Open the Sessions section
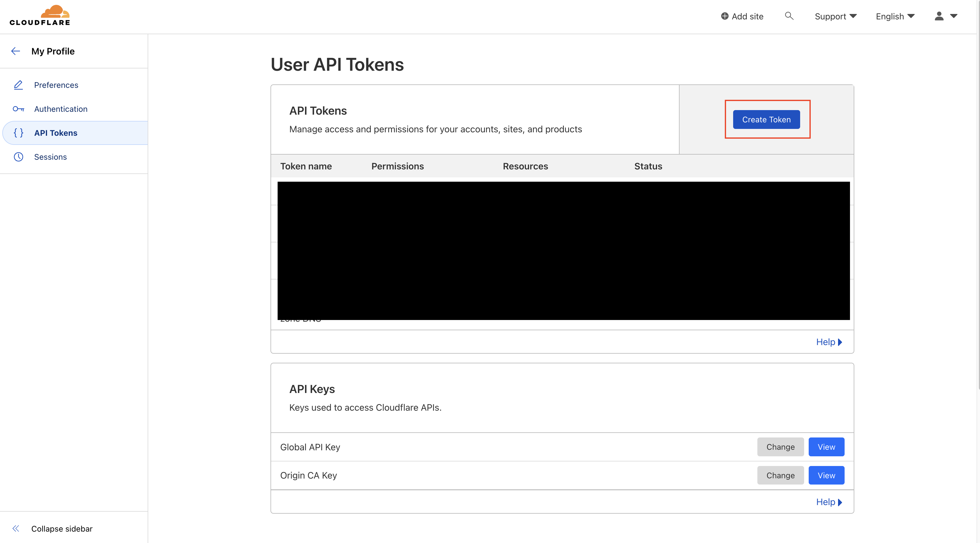Viewport: 980px width, 543px height. [x=50, y=157]
